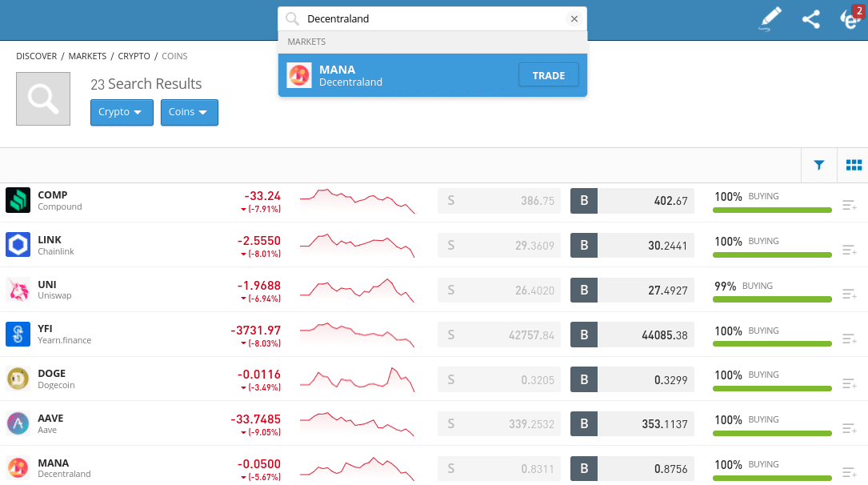
Task: Open eToro notifications icon with badge
Action: [851, 18]
